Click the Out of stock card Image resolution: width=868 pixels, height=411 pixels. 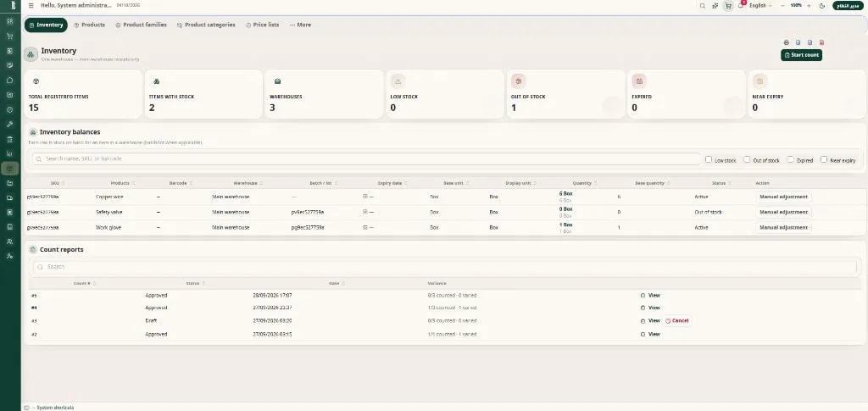[x=565, y=94]
